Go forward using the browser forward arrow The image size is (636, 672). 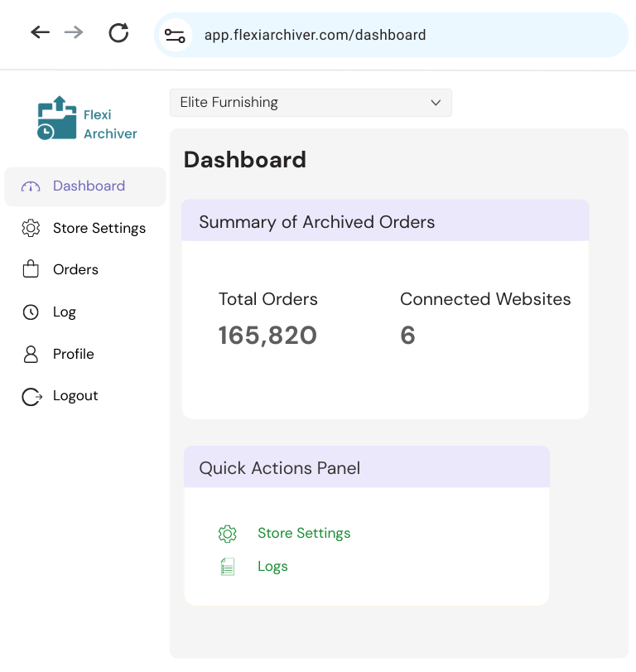pos(74,32)
